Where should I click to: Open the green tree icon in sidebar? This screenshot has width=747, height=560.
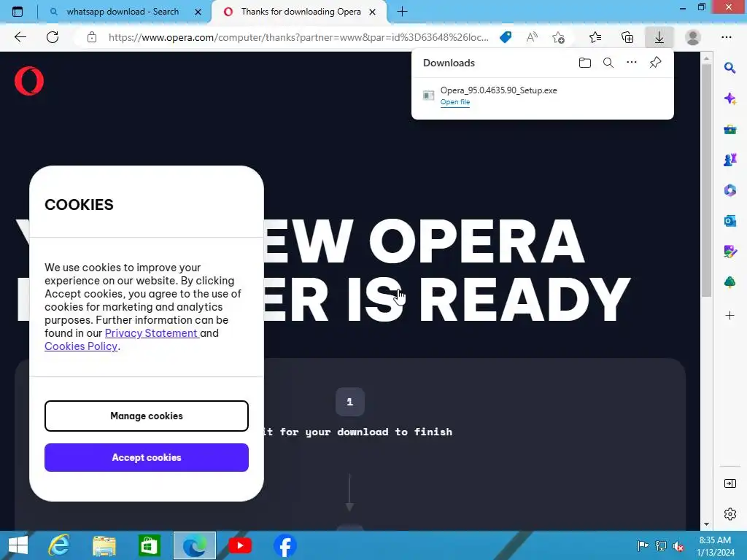tap(729, 282)
